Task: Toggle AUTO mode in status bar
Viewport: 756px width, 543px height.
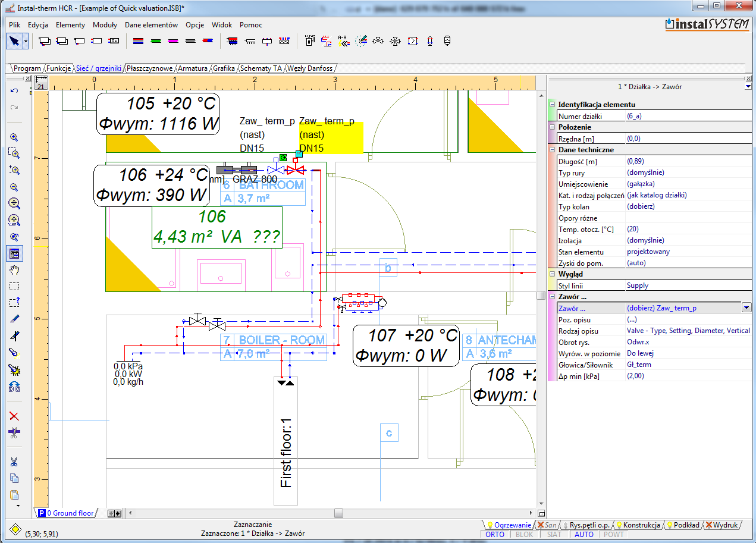Action: coord(584,534)
